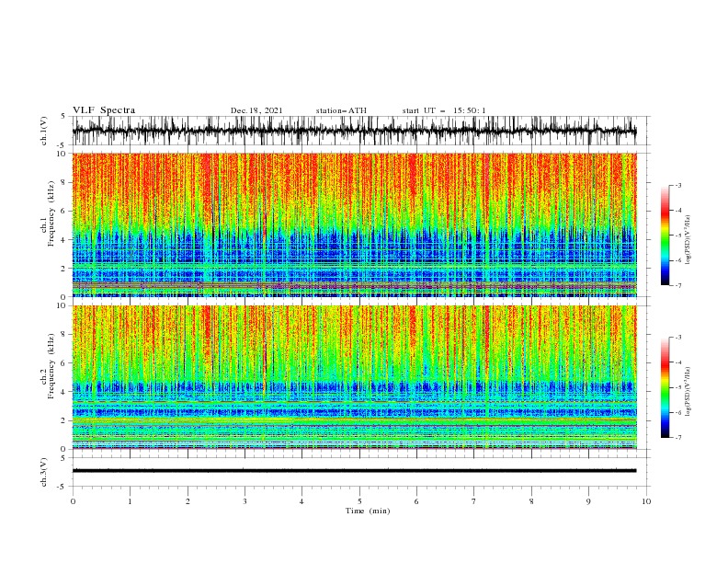This screenshot has height=563, width=728.
Task: Click the ch.2 spectrogram plot area
Action: coord(354,377)
